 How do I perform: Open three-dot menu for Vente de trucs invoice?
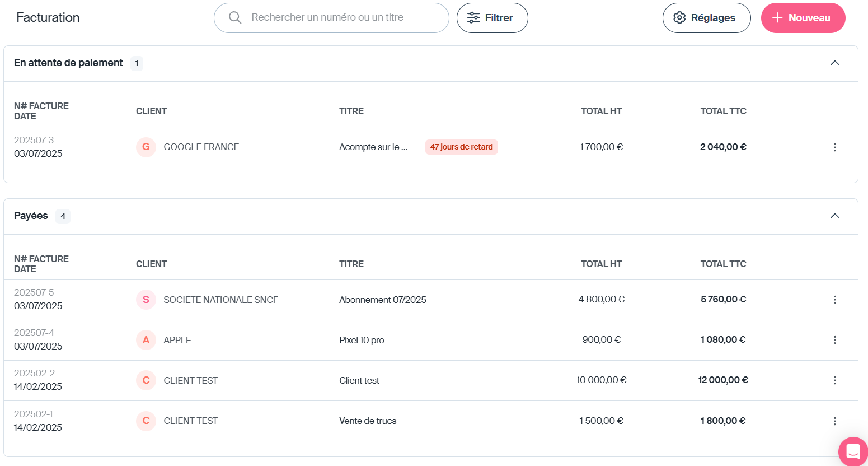834,421
